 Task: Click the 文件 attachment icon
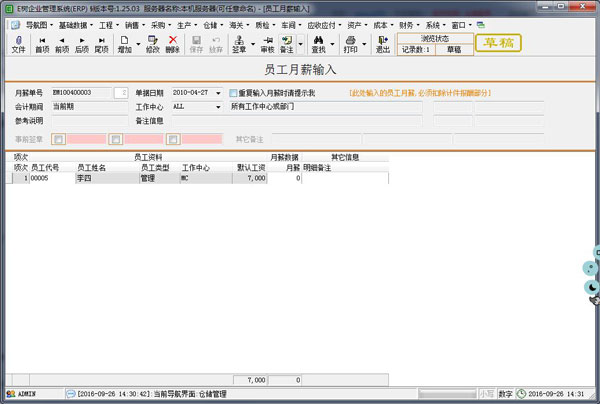[x=18, y=40]
